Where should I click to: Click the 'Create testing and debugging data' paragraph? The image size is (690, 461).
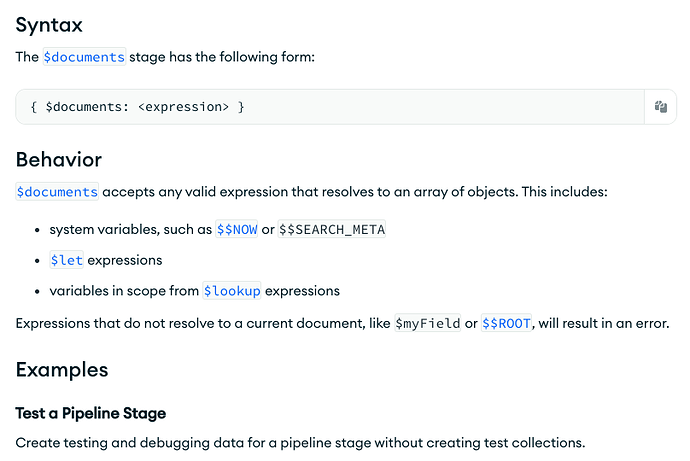tap(300, 442)
